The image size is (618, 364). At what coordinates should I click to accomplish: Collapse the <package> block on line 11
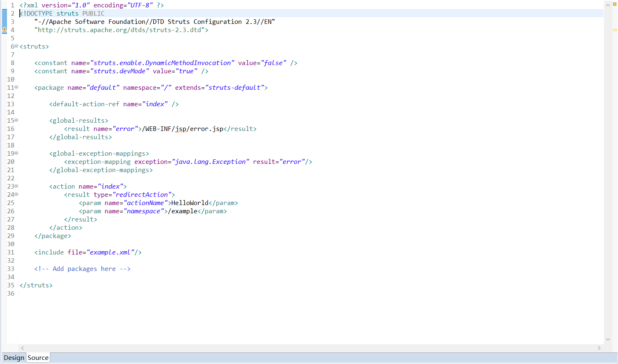coord(16,87)
